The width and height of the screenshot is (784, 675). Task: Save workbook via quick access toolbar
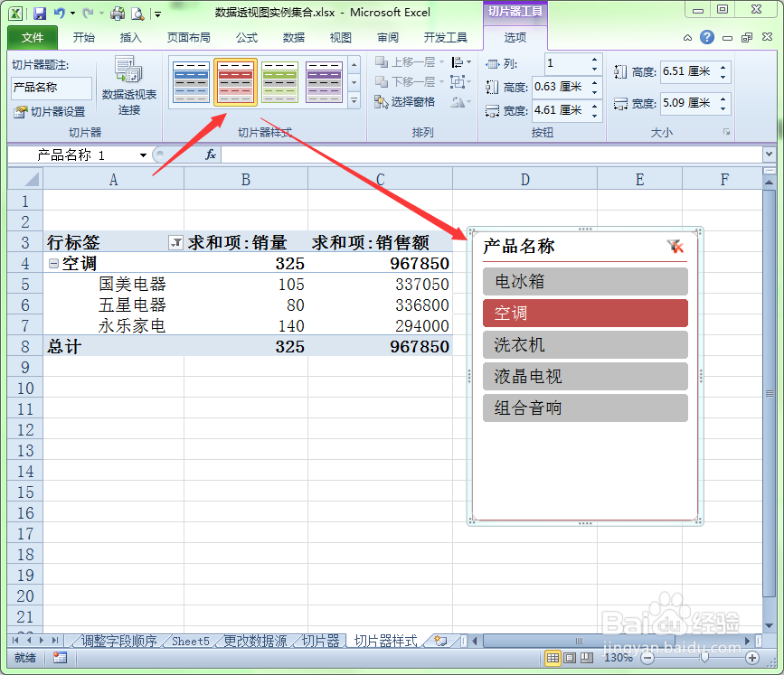40,14
